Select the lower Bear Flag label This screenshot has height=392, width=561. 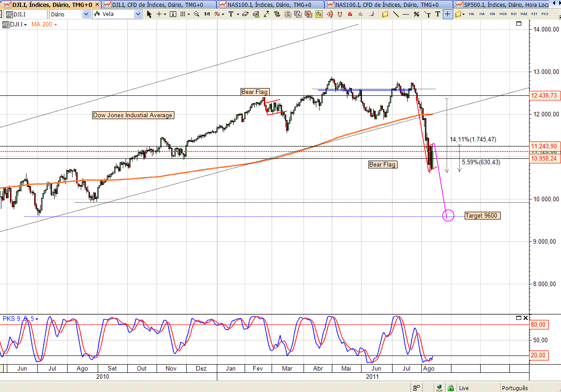point(383,164)
